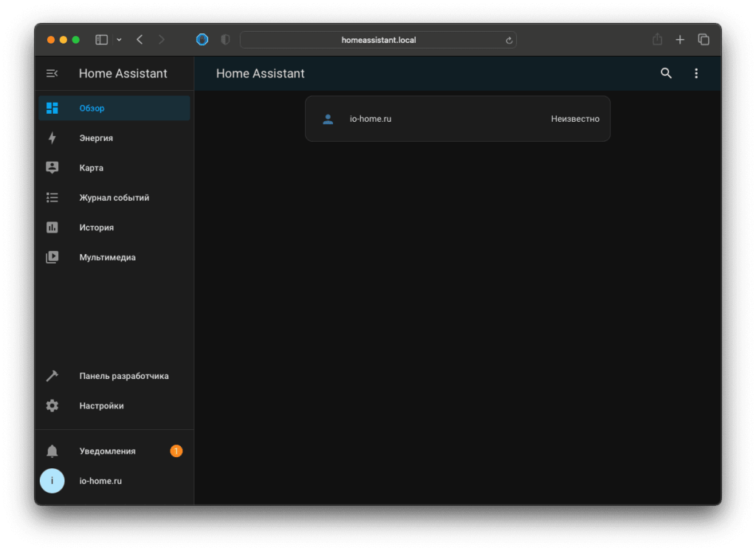Open the Обзор menu item

pyautogui.click(x=114, y=108)
